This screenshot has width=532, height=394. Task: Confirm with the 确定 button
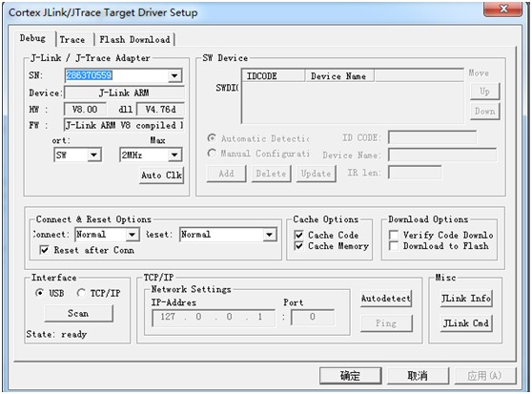(351, 376)
